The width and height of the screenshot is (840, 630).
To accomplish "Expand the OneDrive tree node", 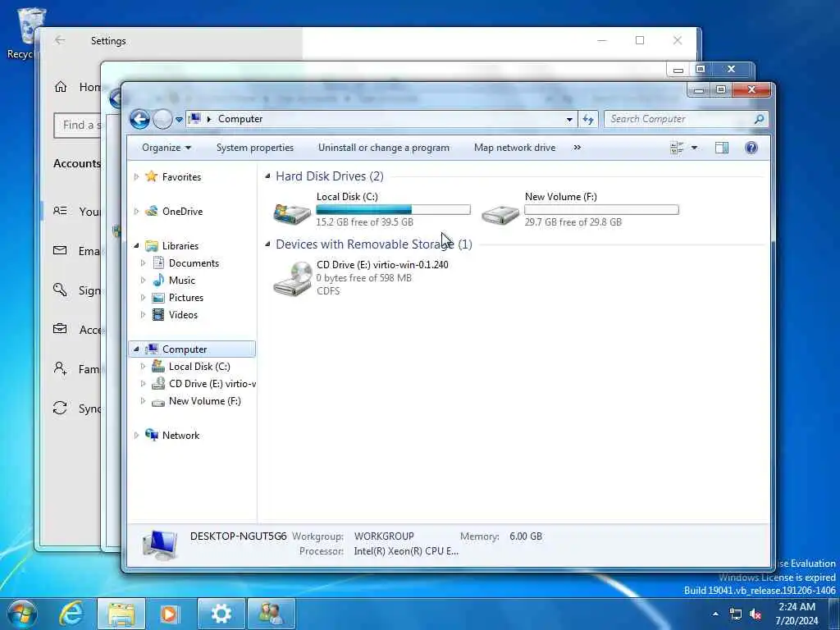I will pos(136,211).
